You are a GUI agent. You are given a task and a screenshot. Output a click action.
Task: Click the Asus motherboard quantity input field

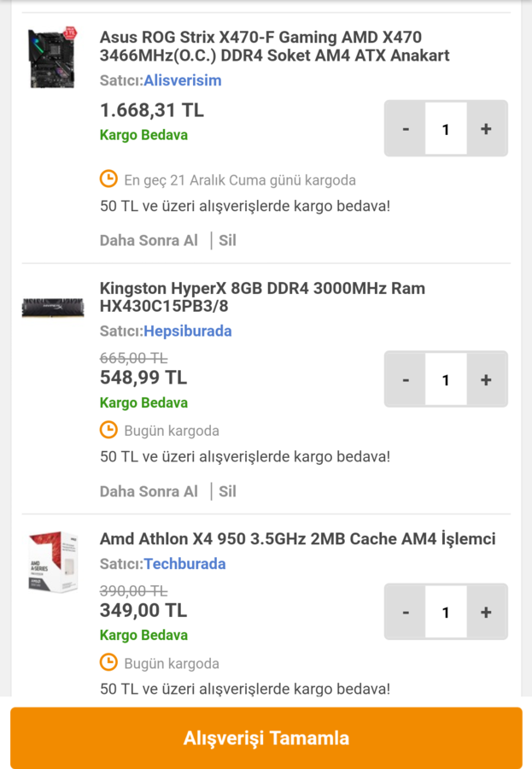(446, 129)
